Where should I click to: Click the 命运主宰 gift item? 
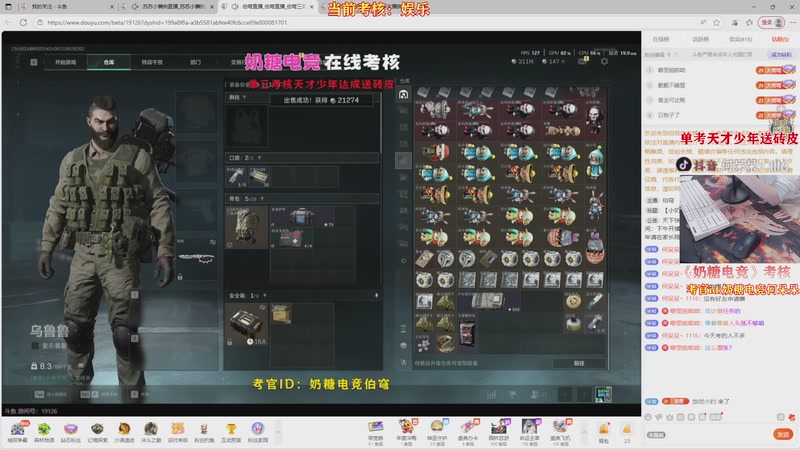pyautogui.click(x=530, y=432)
